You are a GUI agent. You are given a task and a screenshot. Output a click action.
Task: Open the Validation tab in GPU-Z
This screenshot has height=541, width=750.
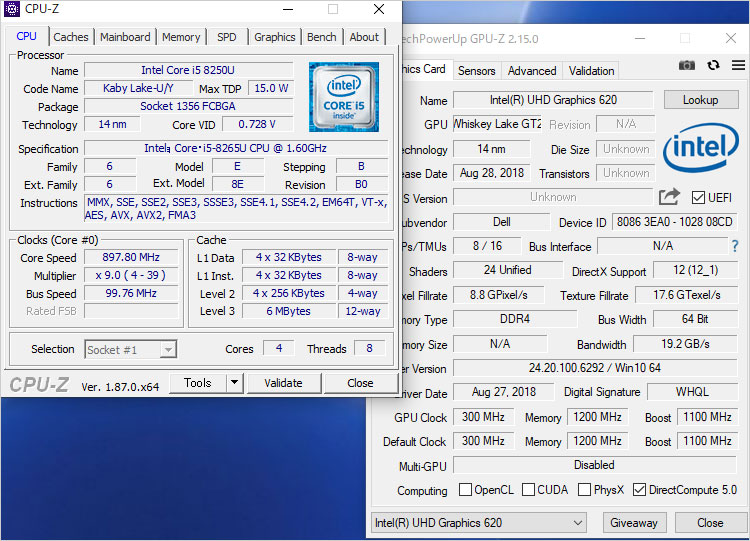[591, 71]
